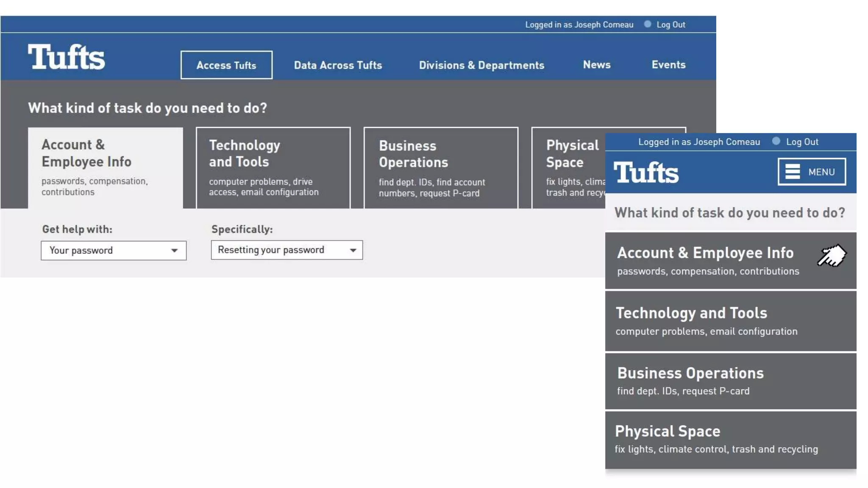868x488 pixels.
Task: Click the desktop header's blue status dot
Action: coord(647,24)
